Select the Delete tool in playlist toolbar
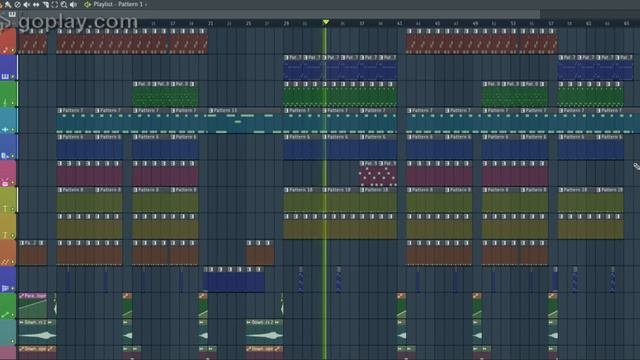Image resolution: width=640 pixels, height=360 pixels. (17, 4)
